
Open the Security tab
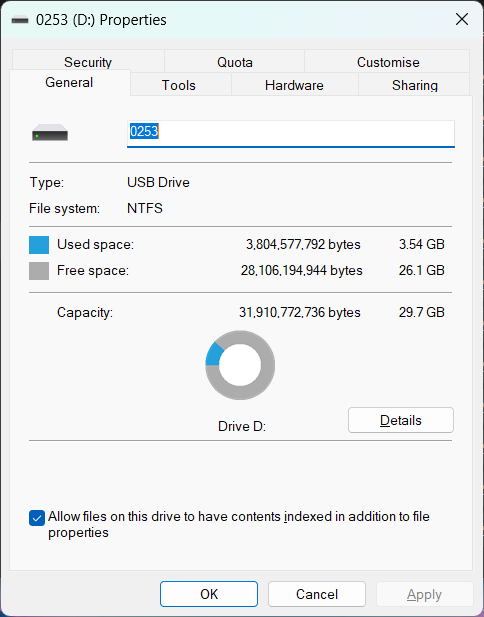tap(88, 62)
